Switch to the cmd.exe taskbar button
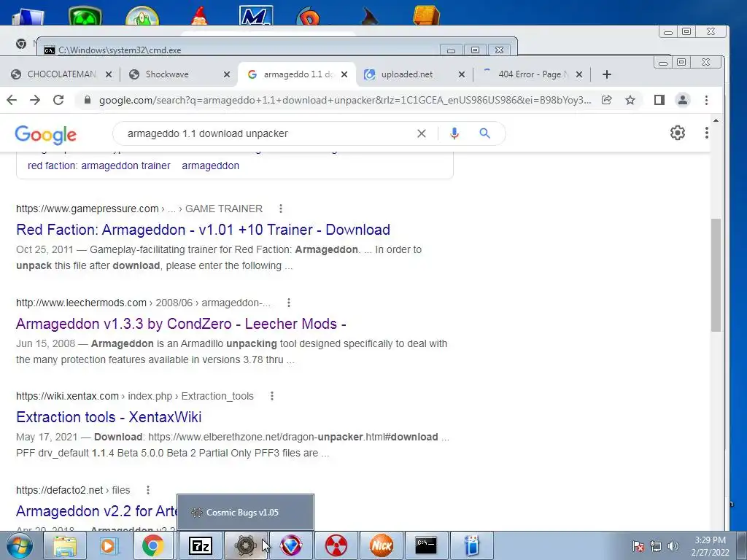This screenshot has height=560, width=747. click(x=426, y=545)
